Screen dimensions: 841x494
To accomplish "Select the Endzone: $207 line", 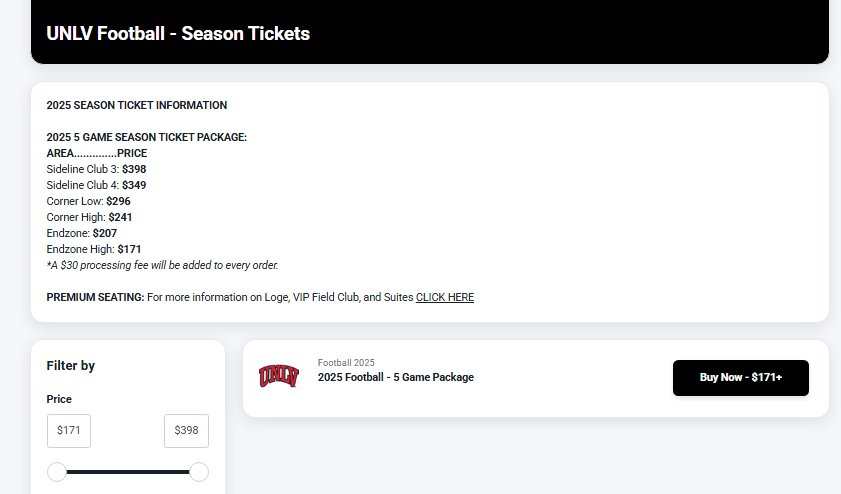I will pos(81,233).
